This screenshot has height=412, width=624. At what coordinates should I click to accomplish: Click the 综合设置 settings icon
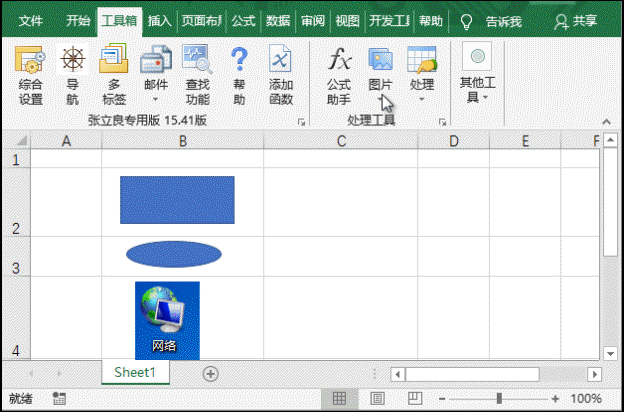point(30,74)
